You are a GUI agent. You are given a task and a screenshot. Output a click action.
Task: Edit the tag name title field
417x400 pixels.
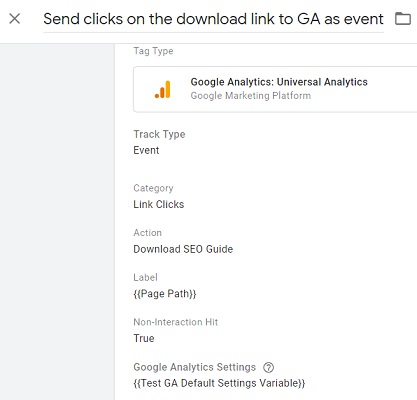coord(213,19)
